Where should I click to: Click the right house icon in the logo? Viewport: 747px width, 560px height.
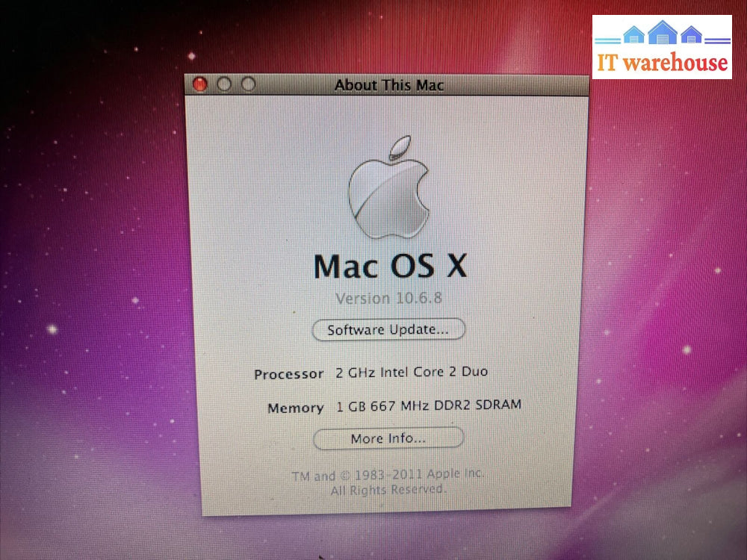click(692, 35)
